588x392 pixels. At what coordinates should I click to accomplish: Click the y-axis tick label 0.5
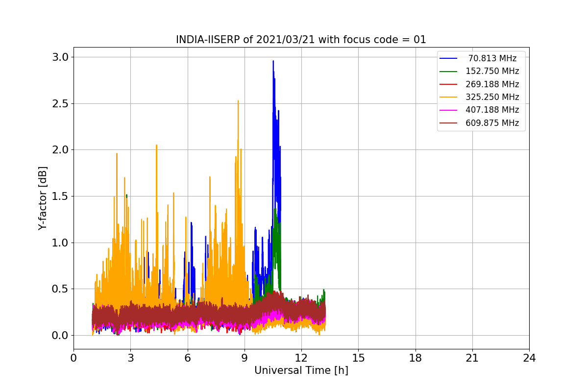(61, 289)
